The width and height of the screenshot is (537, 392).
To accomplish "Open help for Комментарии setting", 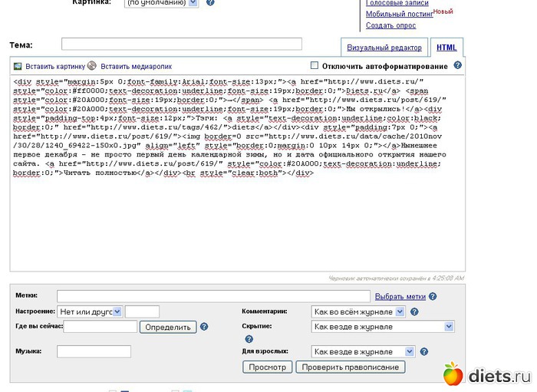I will pos(414,312).
